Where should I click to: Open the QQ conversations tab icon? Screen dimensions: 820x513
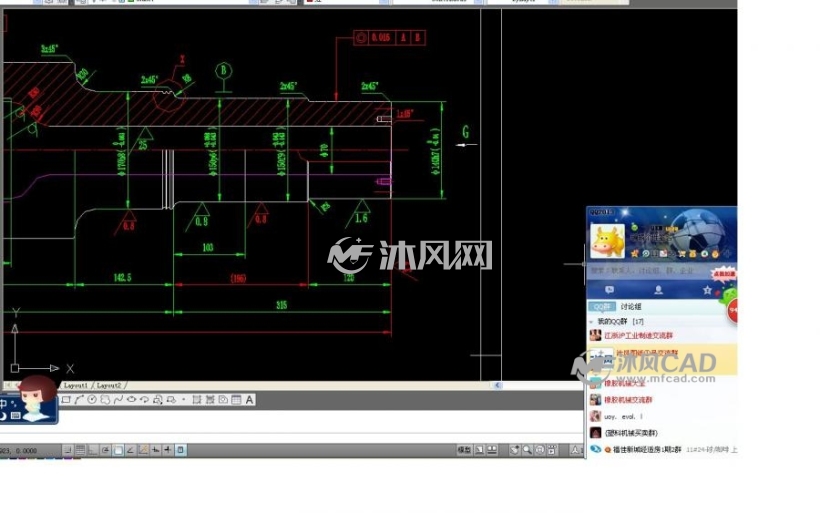610,290
